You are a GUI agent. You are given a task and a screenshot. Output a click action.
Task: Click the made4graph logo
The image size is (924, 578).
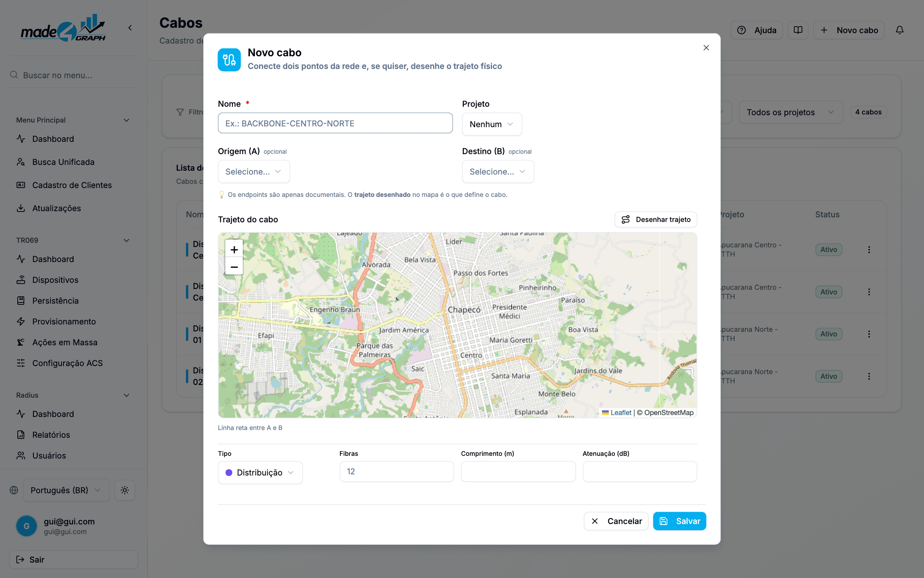(64, 28)
